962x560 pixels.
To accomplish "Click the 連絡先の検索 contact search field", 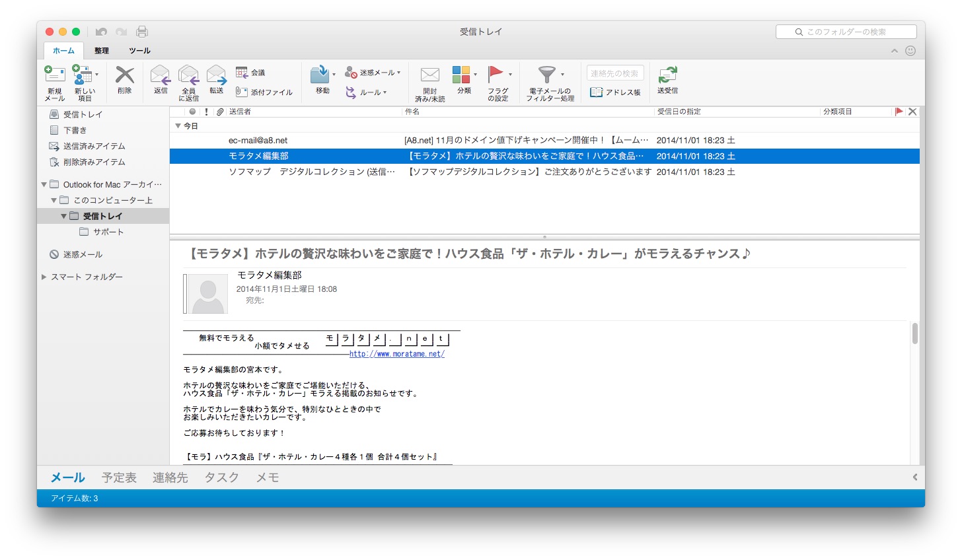I will click(x=615, y=73).
